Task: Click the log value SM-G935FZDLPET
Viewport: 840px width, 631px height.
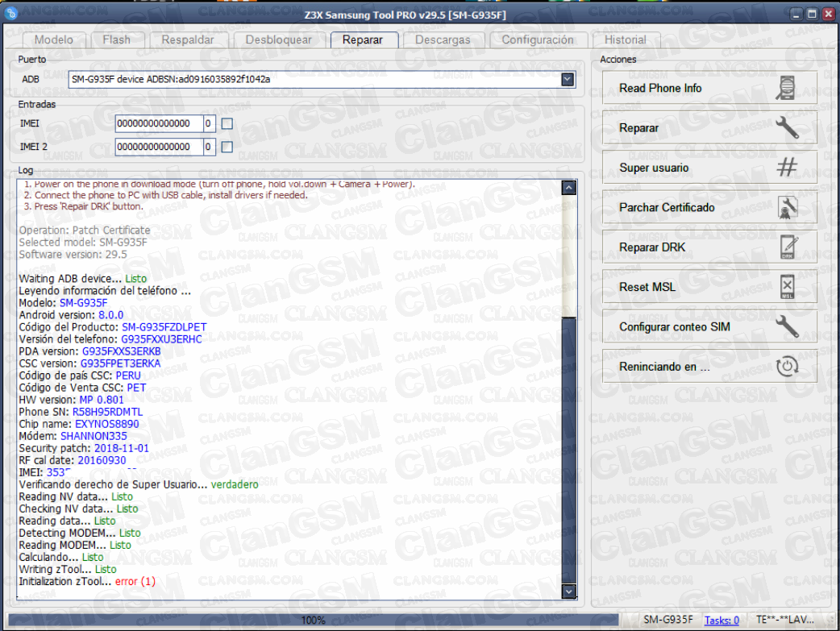Action: (x=164, y=326)
